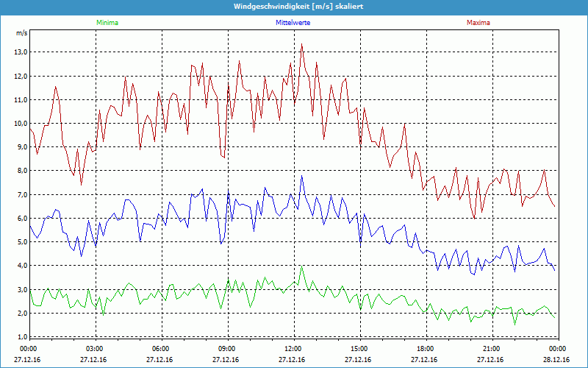
Task: Click the 11,0 y-axis value
Action: point(21,100)
